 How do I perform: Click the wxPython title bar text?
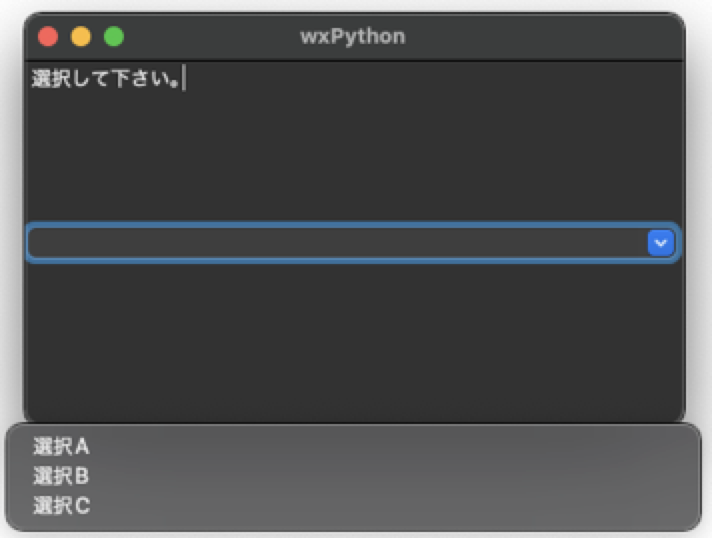click(x=352, y=36)
